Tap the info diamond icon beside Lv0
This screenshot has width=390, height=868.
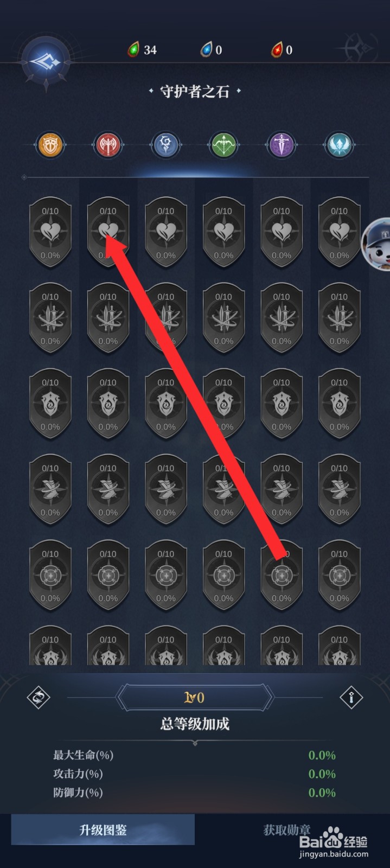[351, 698]
